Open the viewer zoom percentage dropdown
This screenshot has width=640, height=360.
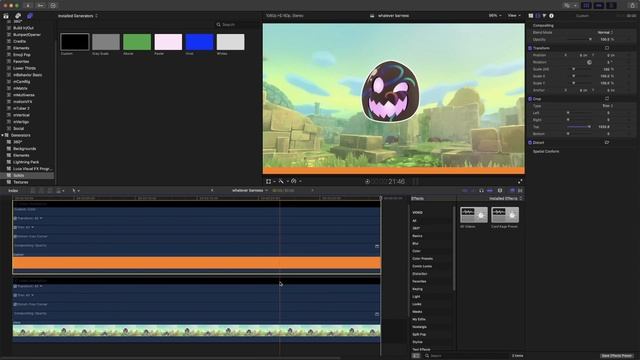495,16
